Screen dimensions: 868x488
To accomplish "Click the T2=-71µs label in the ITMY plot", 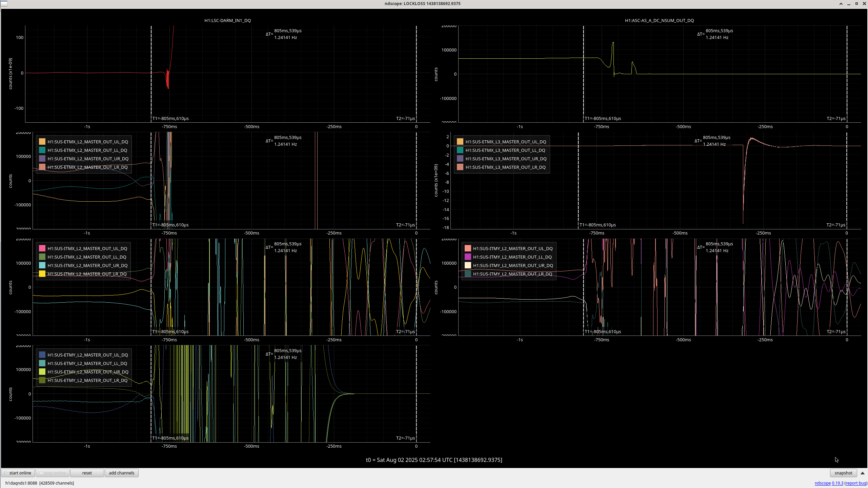I will point(836,331).
